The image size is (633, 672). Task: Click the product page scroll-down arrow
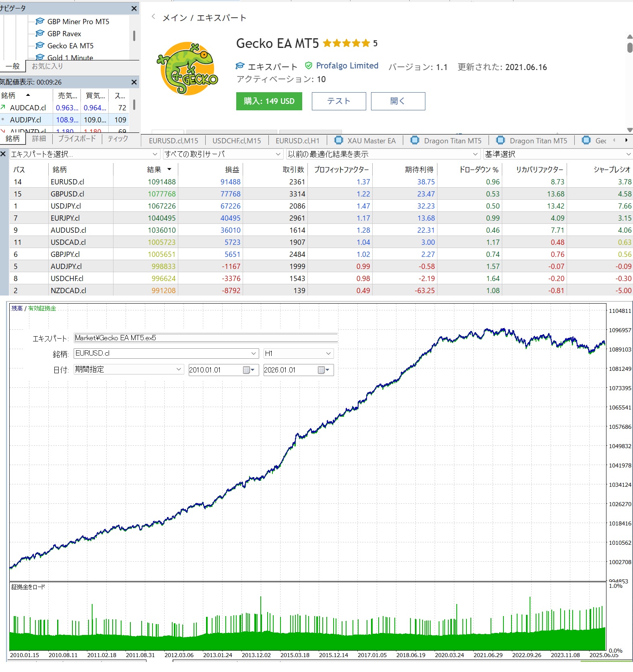[x=630, y=130]
